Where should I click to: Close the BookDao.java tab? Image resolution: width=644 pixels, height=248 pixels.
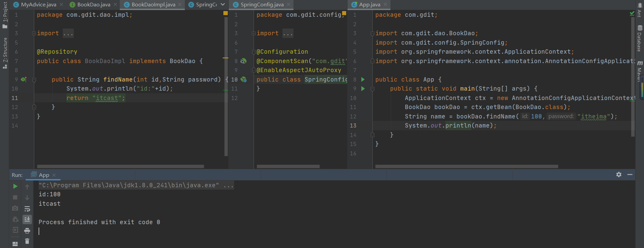[115, 4]
